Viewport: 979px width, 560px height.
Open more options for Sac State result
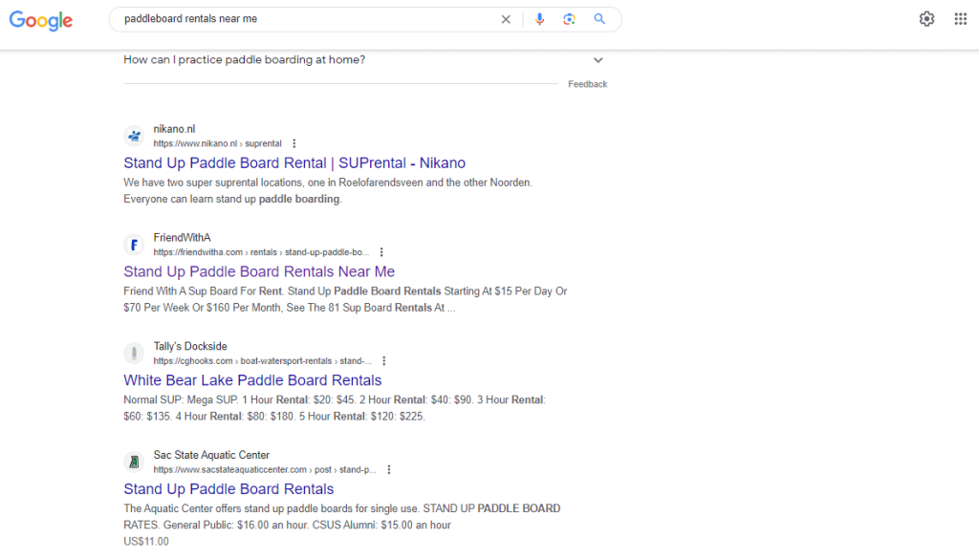pos(389,469)
